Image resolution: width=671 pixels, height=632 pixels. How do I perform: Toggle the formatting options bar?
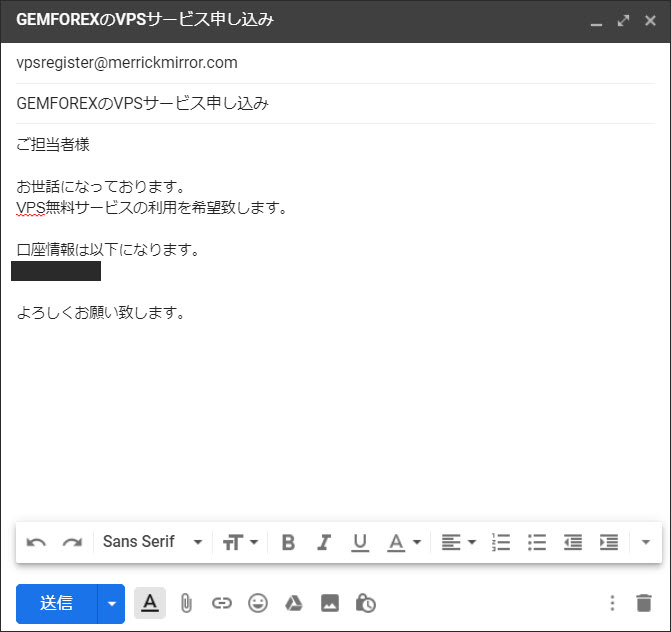pyautogui.click(x=150, y=603)
